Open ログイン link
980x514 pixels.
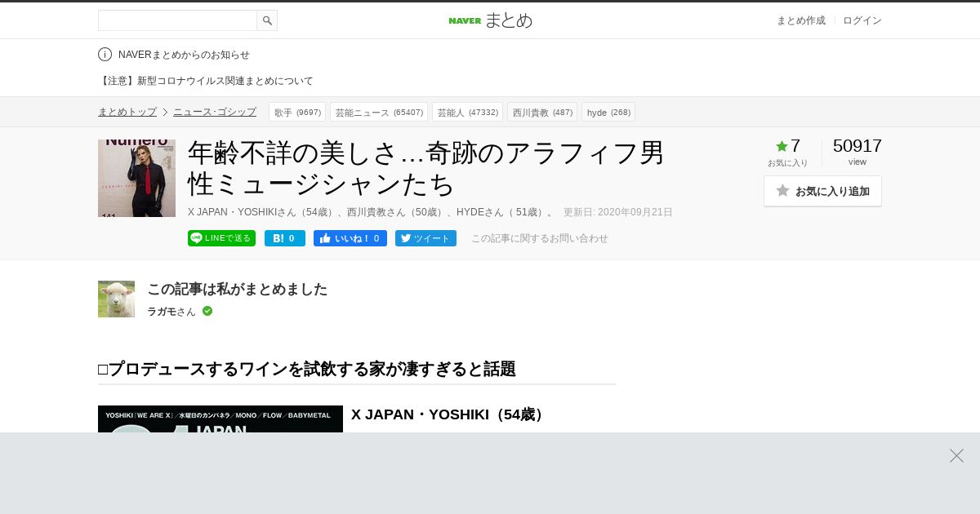(862, 20)
